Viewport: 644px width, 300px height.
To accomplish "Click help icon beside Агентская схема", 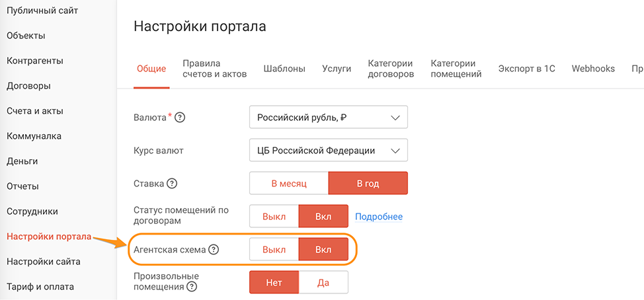I will click(x=214, y=250).
